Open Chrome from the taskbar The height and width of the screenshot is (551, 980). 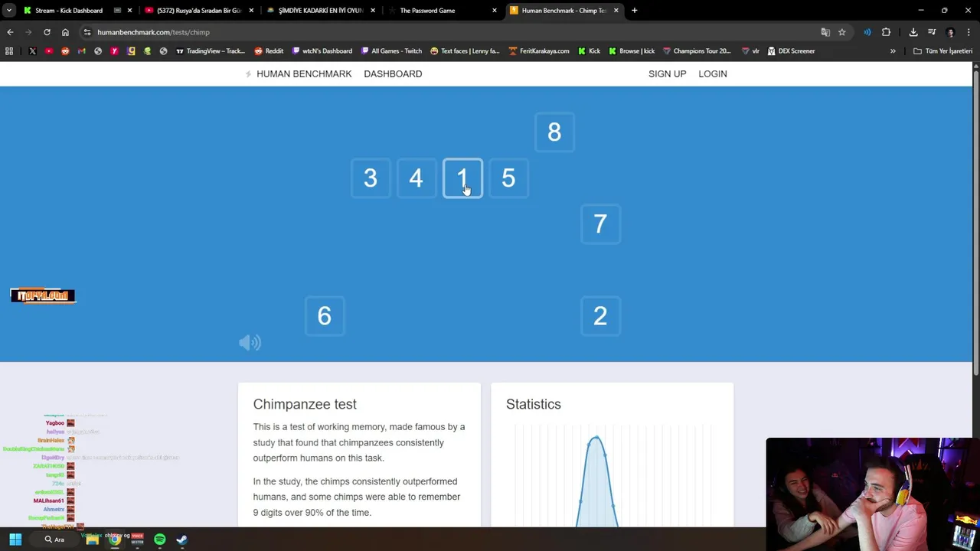tap(114, 540)
